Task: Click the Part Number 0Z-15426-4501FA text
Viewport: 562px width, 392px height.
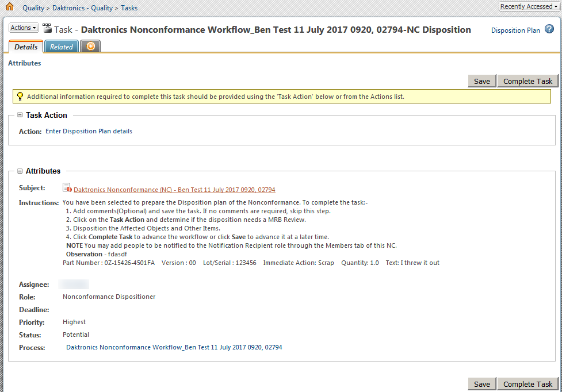Action: pyautogui.click(x=109, y=263)
